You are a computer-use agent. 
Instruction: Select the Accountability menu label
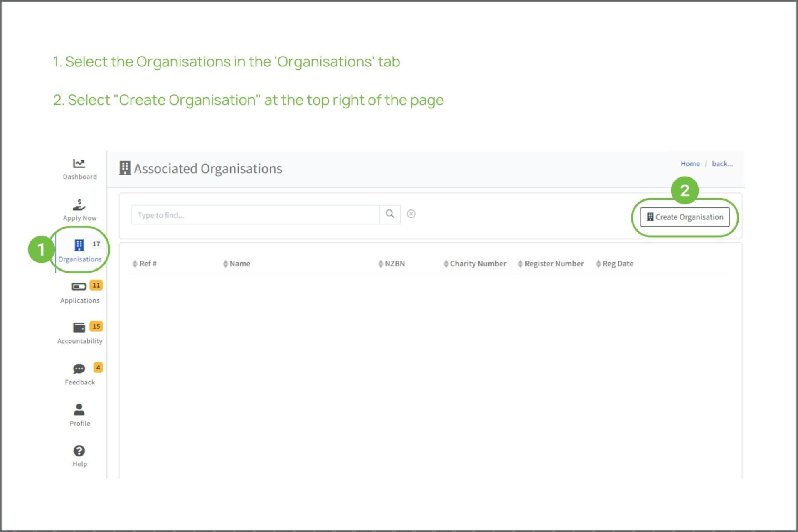[80, 341]
